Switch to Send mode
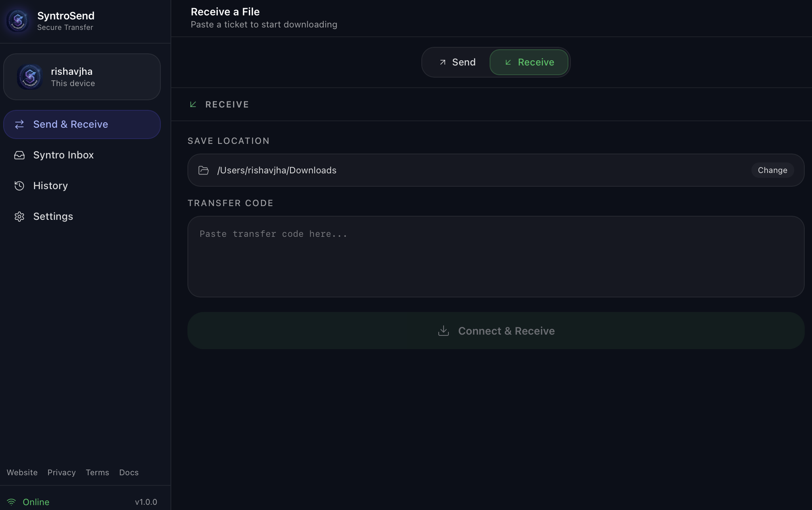The height and width of the screenshot is (510, 812). (x=457, y=62)
